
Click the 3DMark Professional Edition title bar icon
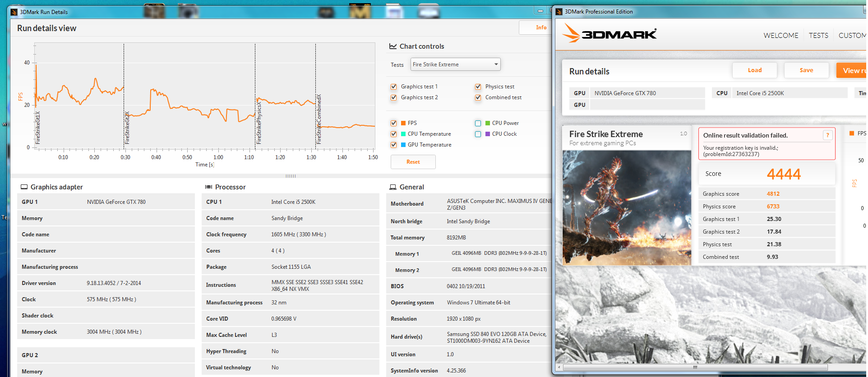coord(559,12)
